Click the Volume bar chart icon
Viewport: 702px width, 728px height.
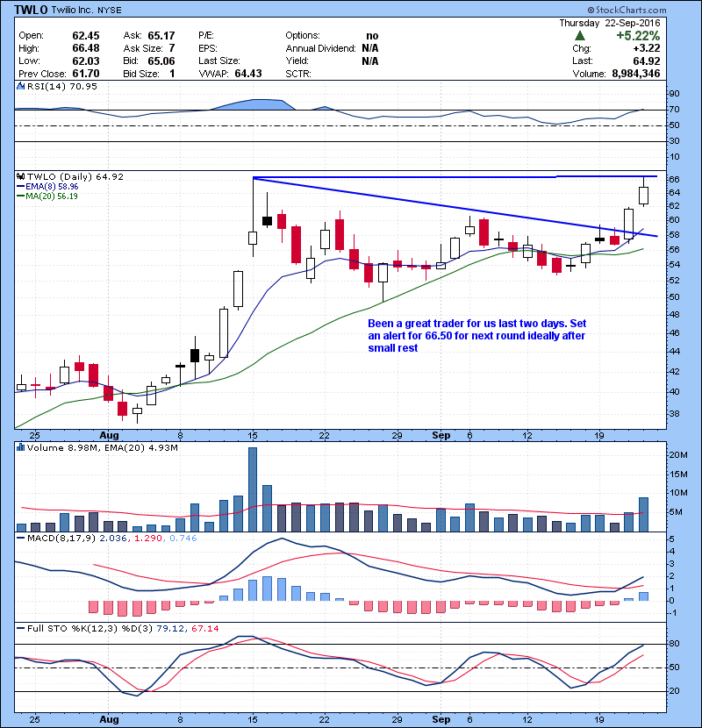click(x=20, y=447)
